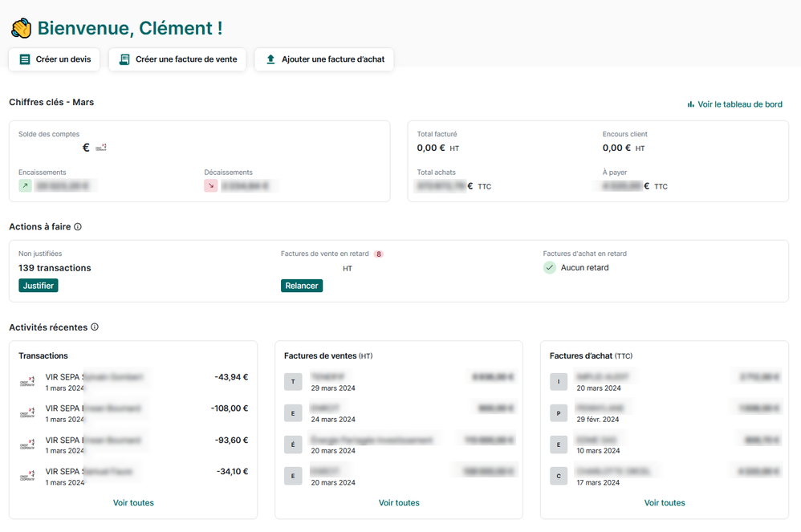Open Voir toutes under Factures de ventes
The image size is (801, 532).
pos(399,503)
